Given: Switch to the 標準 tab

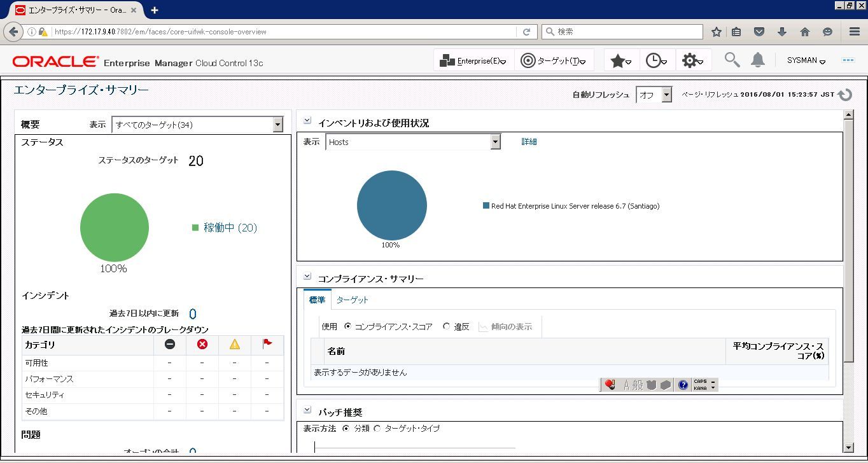Looking at the screenshot, I should (317, 300).
